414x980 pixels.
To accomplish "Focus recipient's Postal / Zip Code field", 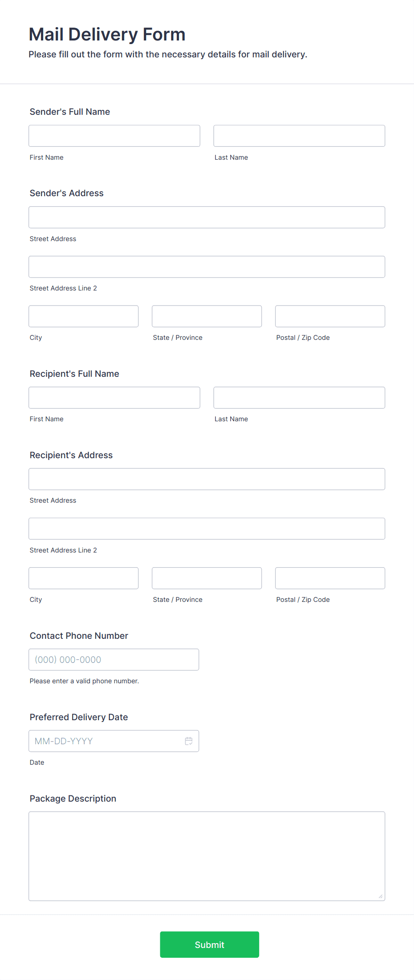I will (x=330, y=578).
